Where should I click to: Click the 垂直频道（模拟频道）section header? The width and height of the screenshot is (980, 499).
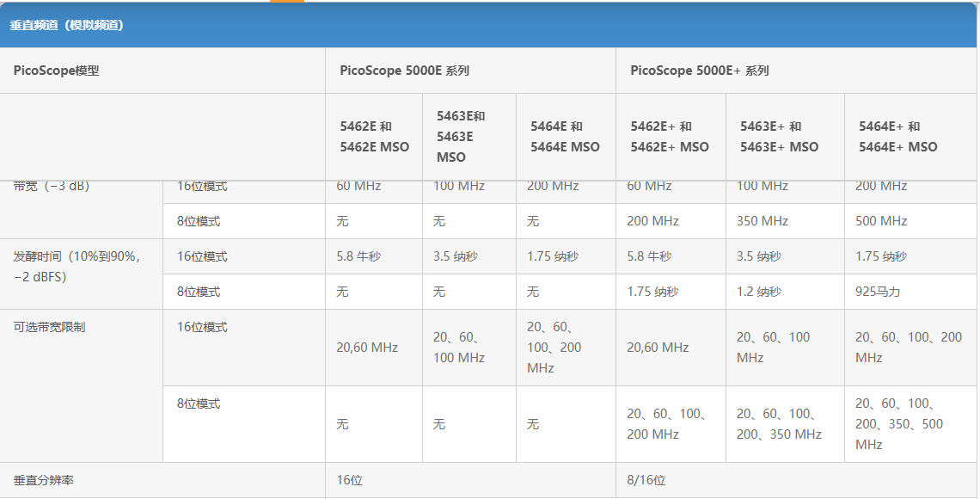tap(67, 26)
